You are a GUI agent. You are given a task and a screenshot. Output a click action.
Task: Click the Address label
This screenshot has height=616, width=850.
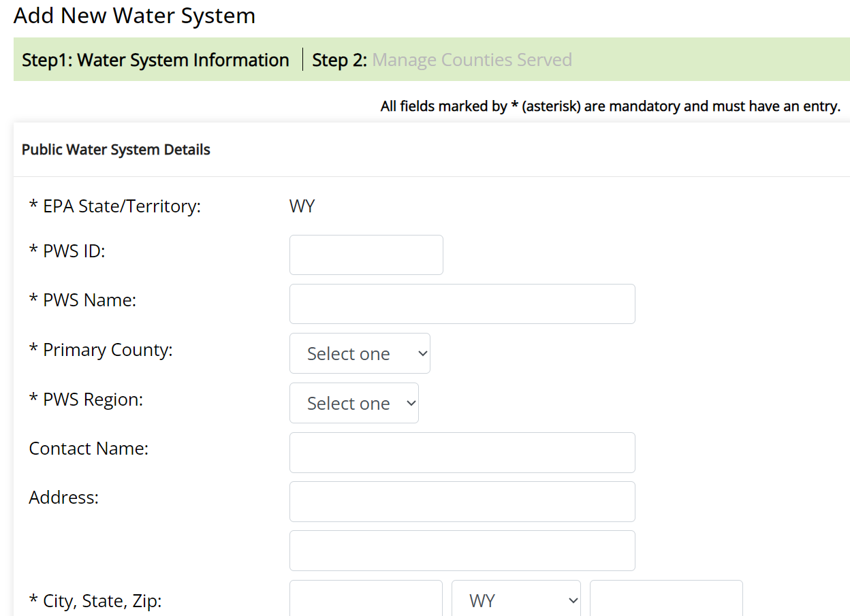(64, 498)
